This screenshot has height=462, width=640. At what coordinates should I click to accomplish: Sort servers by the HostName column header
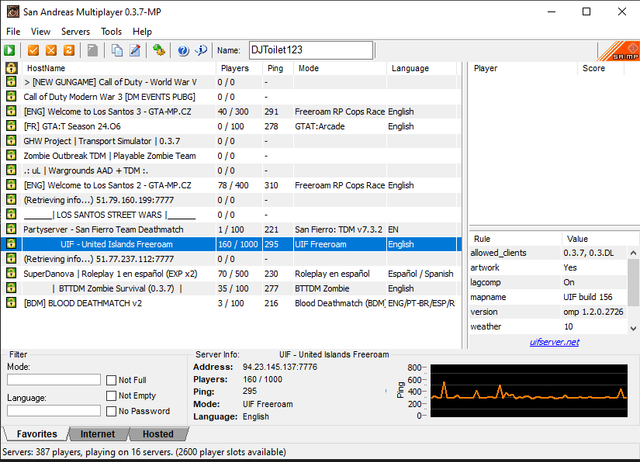pyautogui.click(x=118, y=68)
